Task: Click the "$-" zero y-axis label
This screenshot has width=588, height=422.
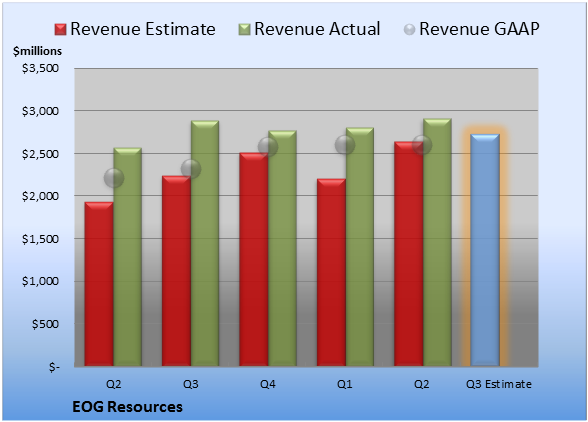Action: click(54, 367)
